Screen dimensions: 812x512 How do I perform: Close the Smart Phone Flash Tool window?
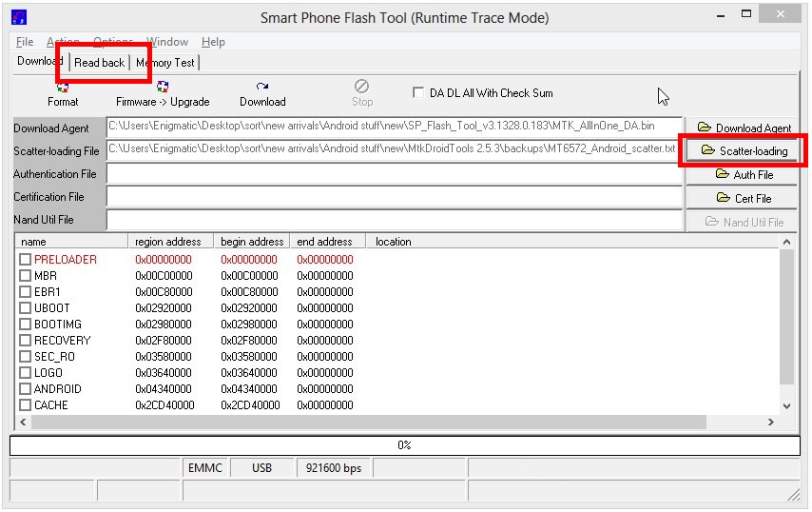780,14
